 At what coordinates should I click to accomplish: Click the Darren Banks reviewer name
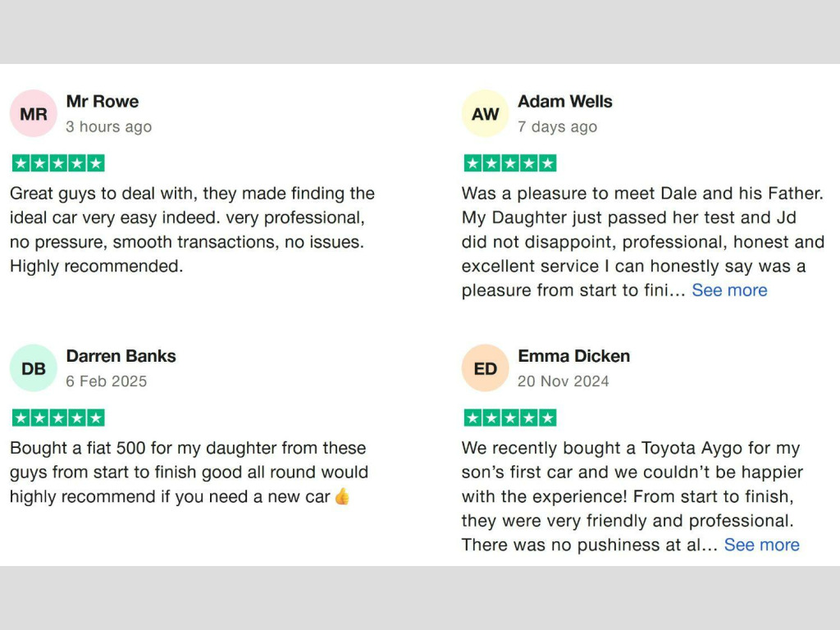pyautogui.click(x=121, y=356)
